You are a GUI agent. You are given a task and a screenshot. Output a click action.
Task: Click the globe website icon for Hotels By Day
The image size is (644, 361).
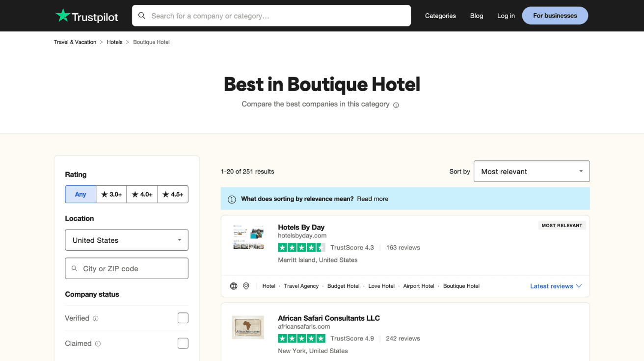tap(234, 286)
